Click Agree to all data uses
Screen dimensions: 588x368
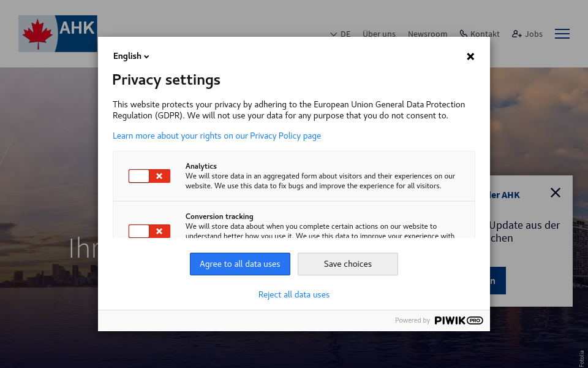(x=239, y=264)
